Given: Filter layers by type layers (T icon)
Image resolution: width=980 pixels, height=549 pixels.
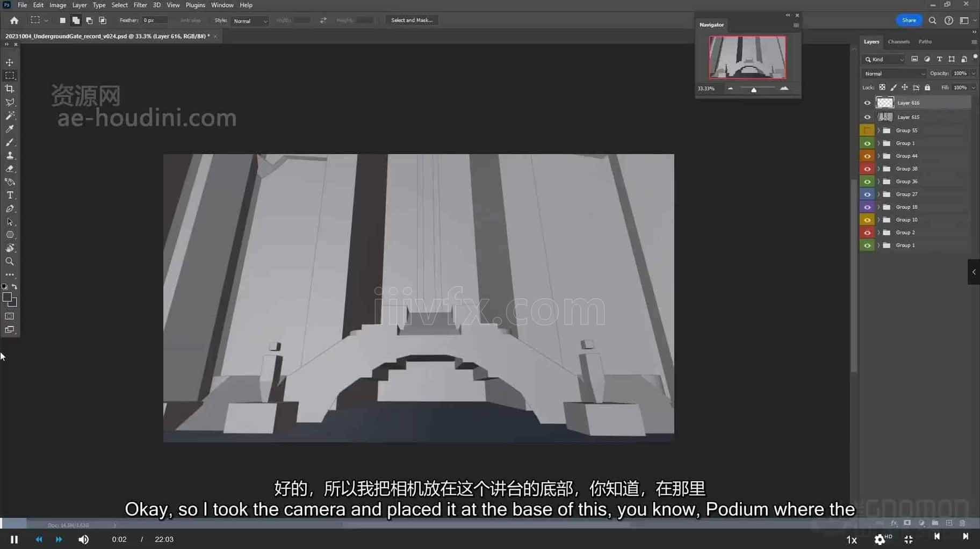Looking at the screenshot, I should pyautogui.click(x=939, y=59).
